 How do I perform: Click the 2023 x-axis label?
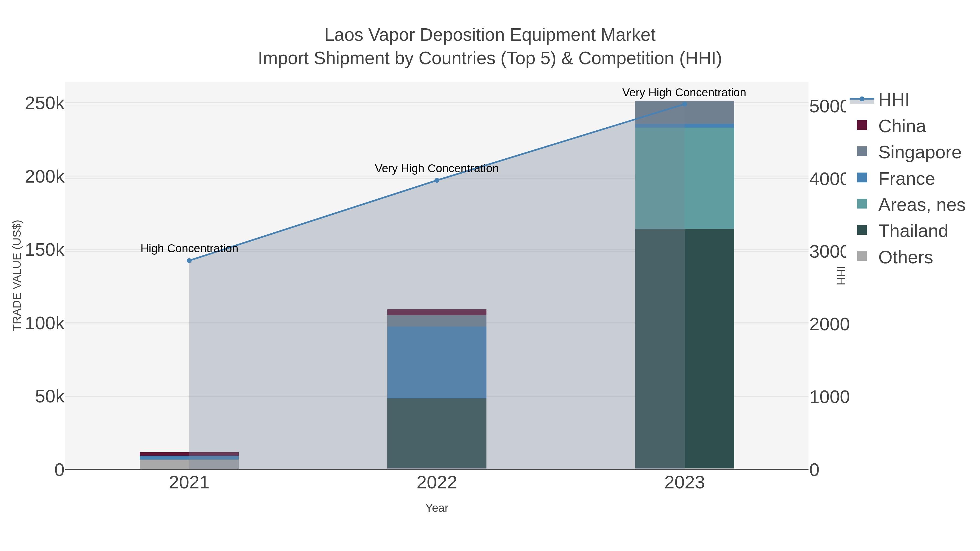tap(684, 483)
